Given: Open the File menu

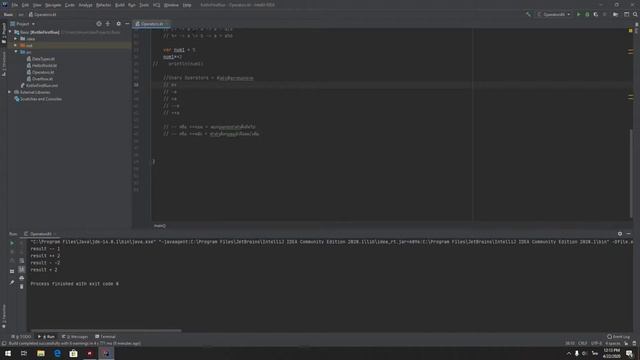Looking at the screenshot, I should [15, 5].
